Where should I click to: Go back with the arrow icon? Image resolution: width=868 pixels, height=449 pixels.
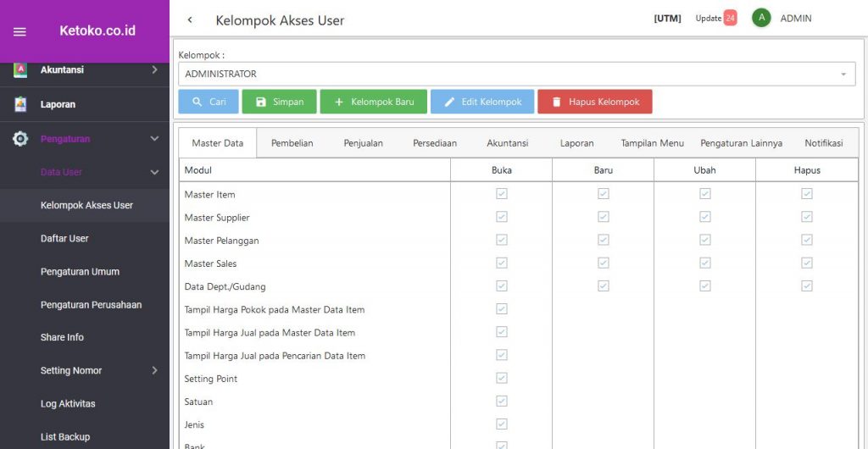point(190,19)
